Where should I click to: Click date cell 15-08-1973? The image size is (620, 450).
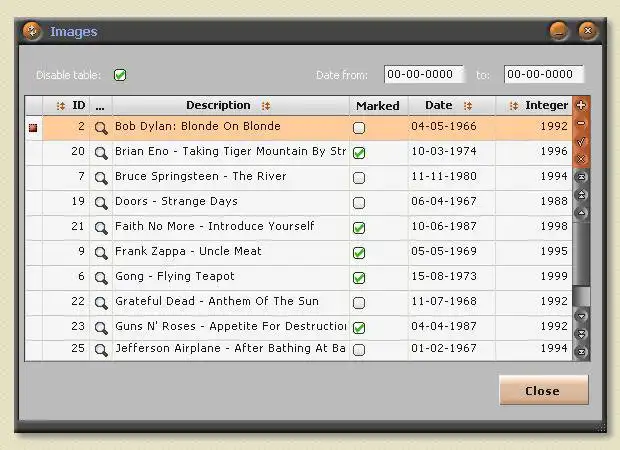coord(451,278)
